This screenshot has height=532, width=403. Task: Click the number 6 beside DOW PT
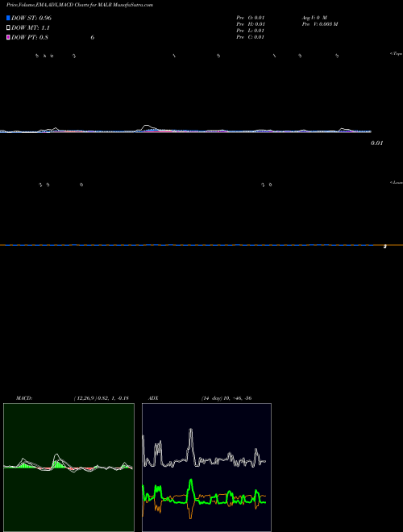click(92, 37)
